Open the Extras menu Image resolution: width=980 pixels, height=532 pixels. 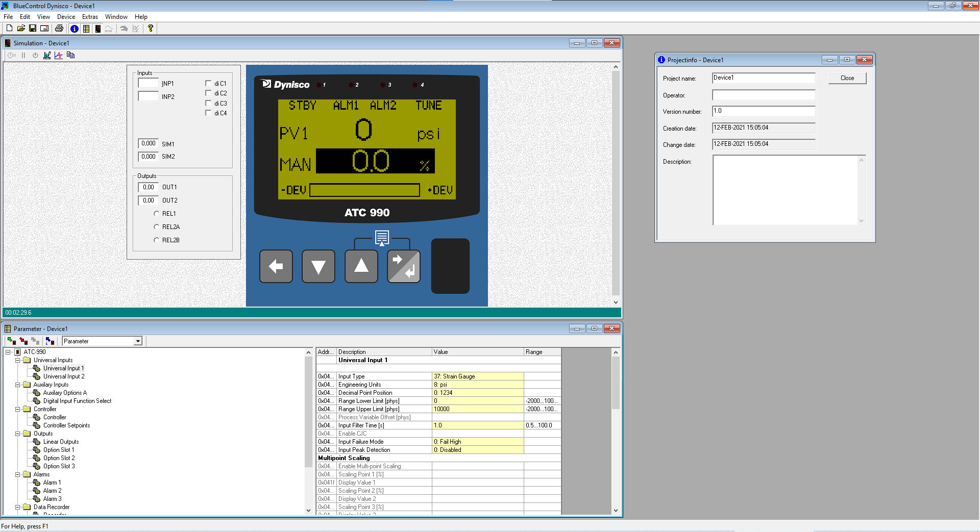[x=90, y=17]
